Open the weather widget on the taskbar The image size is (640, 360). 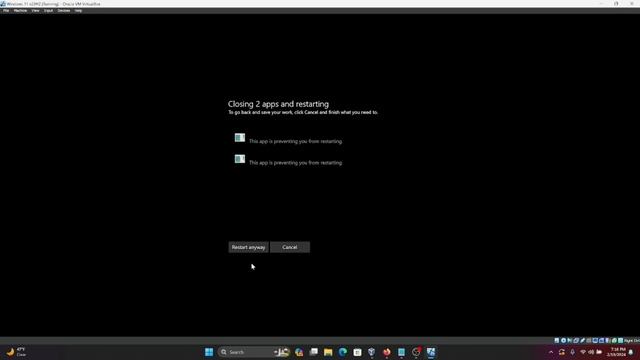click(x=16, y=352)
